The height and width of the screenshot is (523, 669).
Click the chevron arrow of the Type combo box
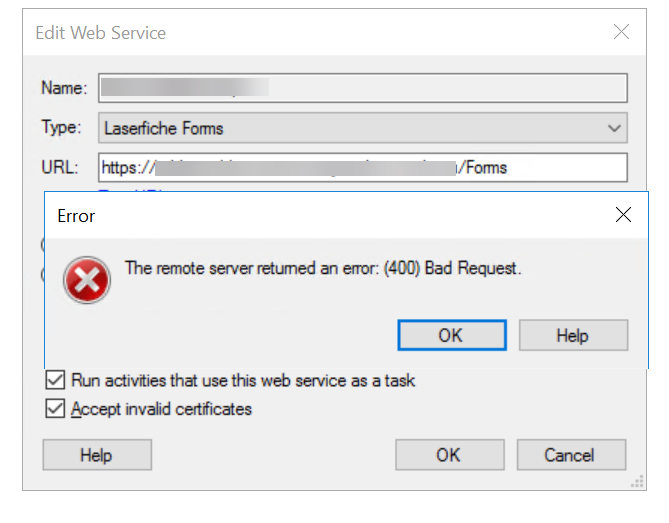(x=614, y=128)
